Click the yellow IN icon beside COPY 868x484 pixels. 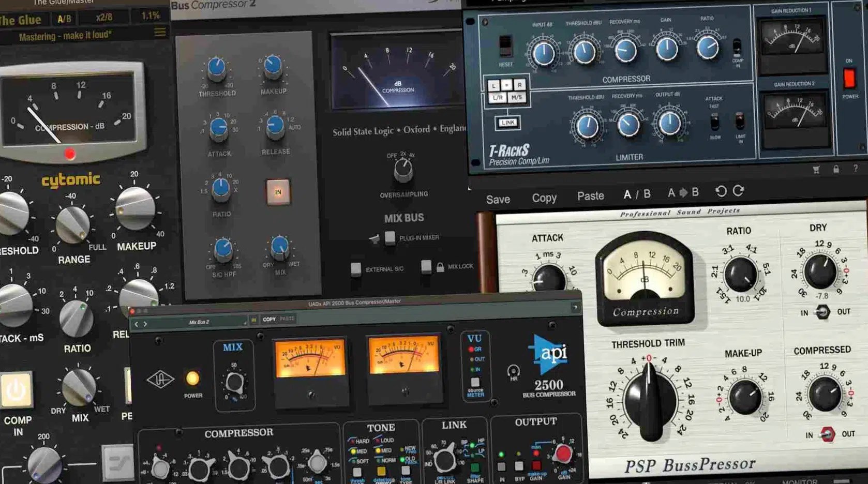[x=253, y=320]
